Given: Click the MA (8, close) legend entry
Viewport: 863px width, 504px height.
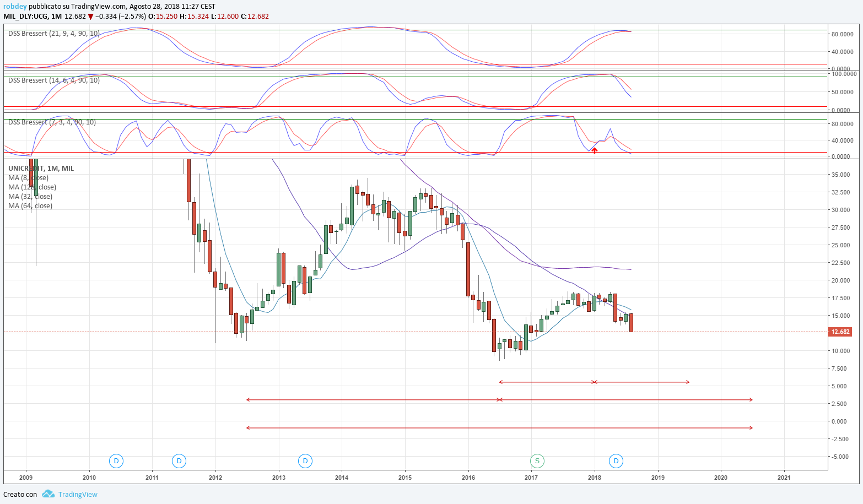Looking at the screenshot, I should pyautogui.click(x=29, y=178).
